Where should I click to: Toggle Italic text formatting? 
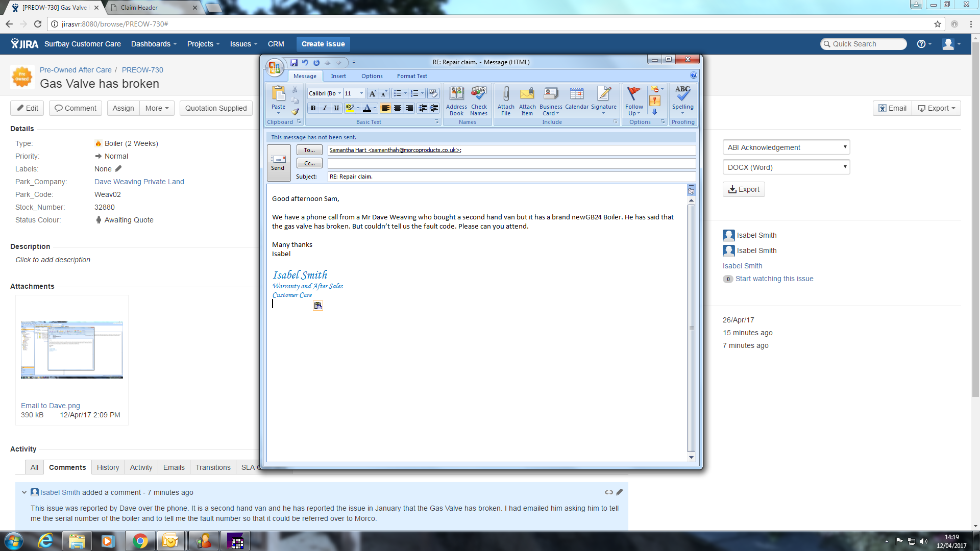325,108
